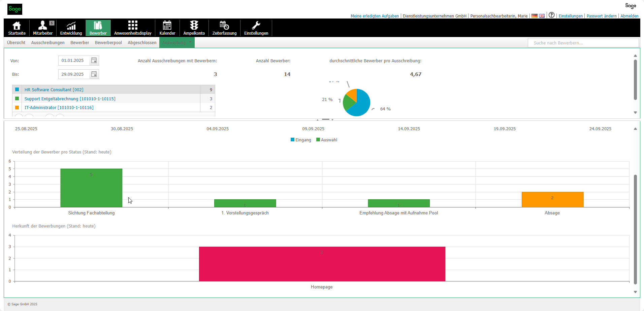Open the Von date calendar picker
644x311 pixels.
pos(94,61)
